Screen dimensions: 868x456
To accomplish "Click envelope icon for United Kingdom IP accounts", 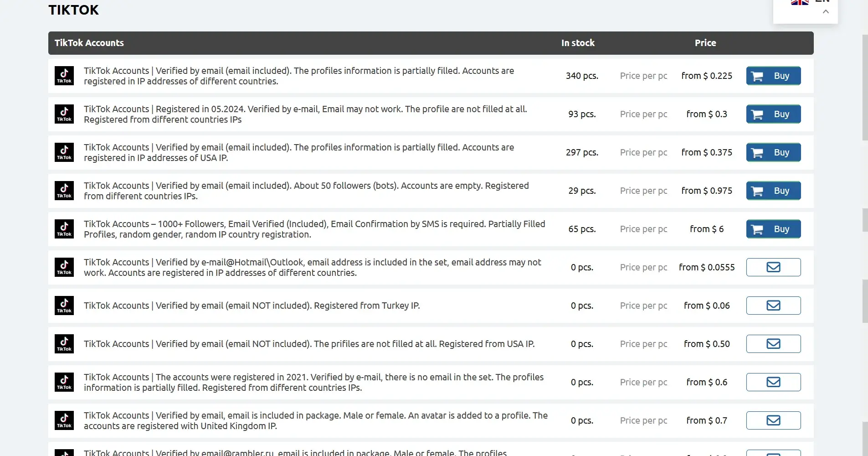I will [x=773, y=420].
